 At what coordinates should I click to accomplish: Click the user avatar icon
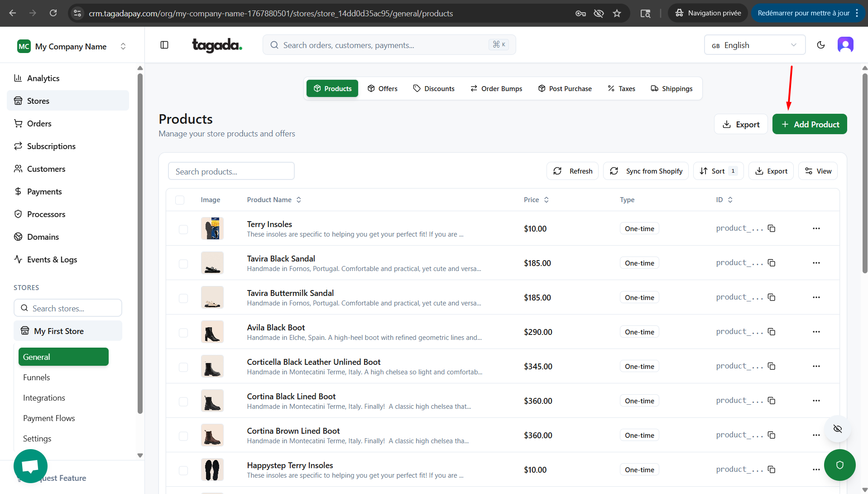845,45
